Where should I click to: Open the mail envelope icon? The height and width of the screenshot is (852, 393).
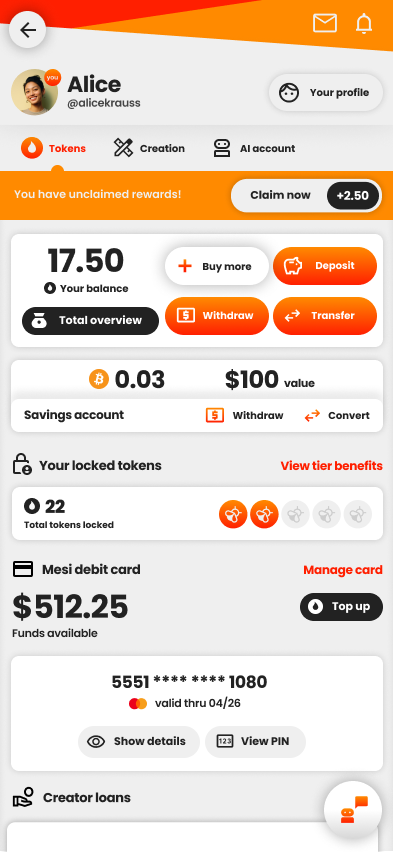[x=325, y=23]
